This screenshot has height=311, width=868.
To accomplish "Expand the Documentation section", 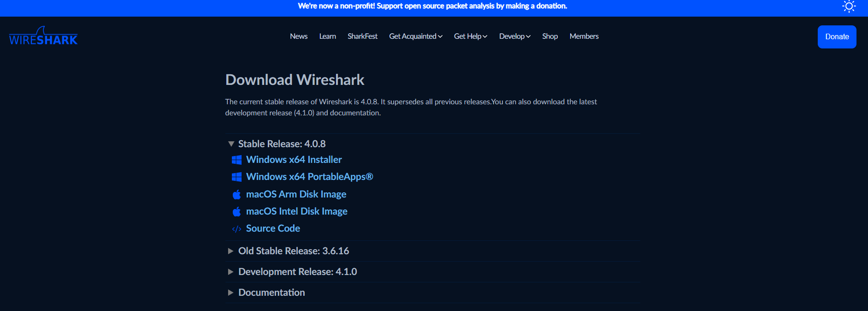I will point(231,292).
